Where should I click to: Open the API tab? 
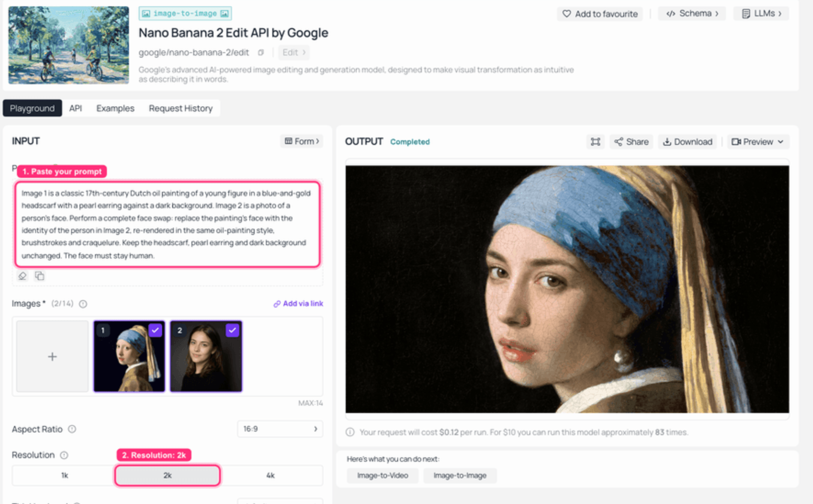tap(75, 108)
